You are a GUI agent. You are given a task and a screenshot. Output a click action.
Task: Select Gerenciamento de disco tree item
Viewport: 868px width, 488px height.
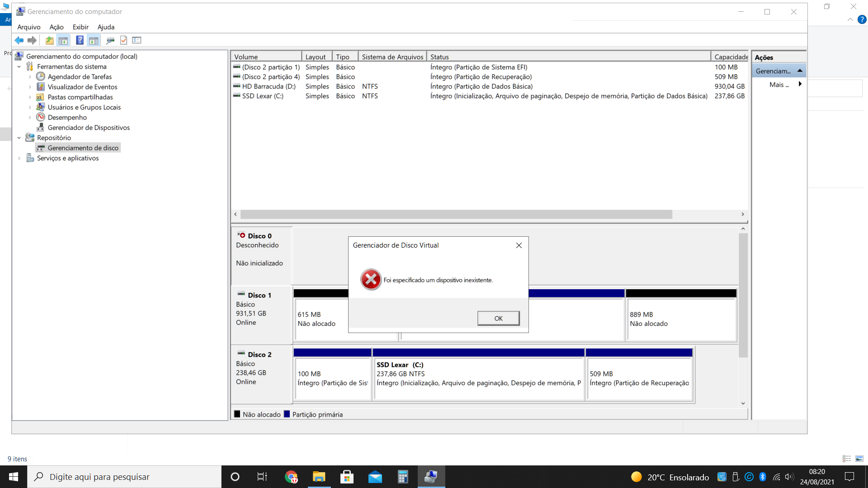(x=78, y=148)
